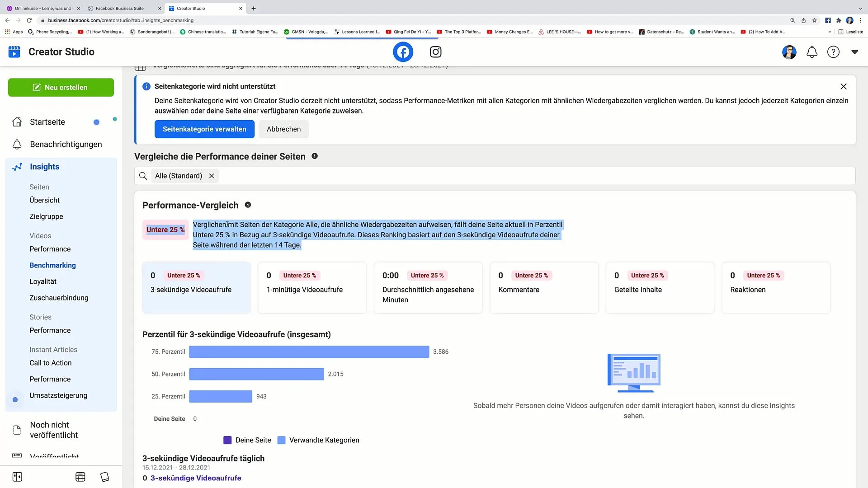Open Leseliste in bookmarks bar
868x488 pixels.
850,32
